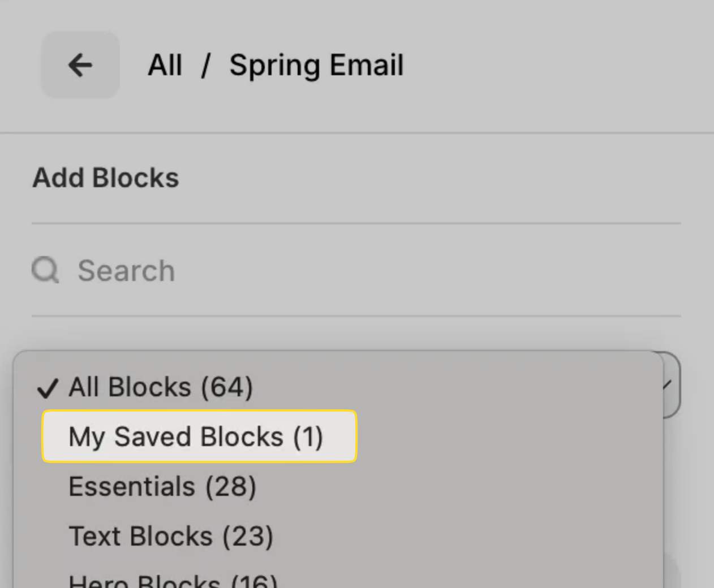
Task: Click the magnifying glass search icon
Action: (45, 270)
